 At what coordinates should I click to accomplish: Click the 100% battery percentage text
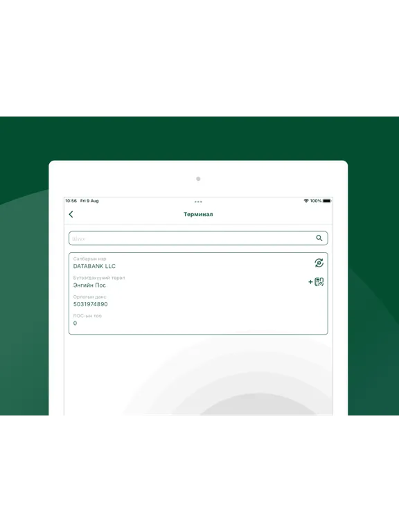coord(316,201)
